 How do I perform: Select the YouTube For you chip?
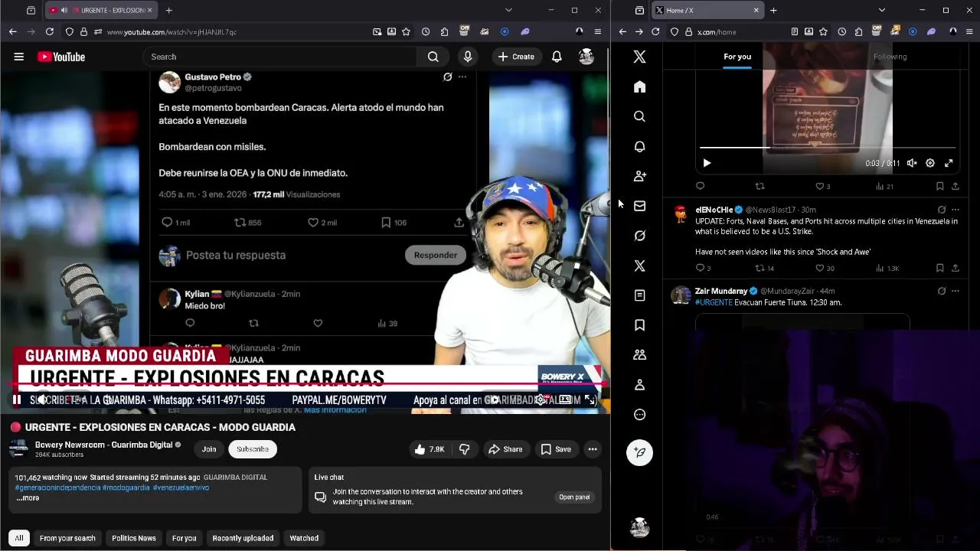[x=184, y=538]
